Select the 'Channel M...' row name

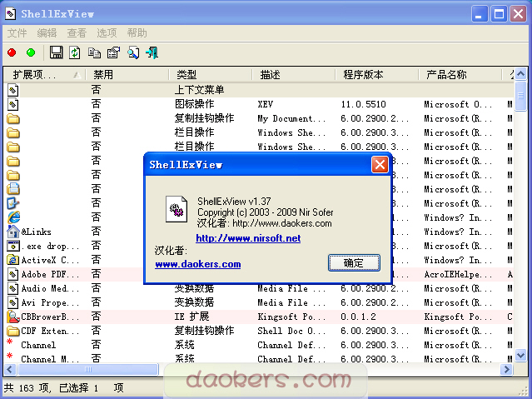point(49,359)
